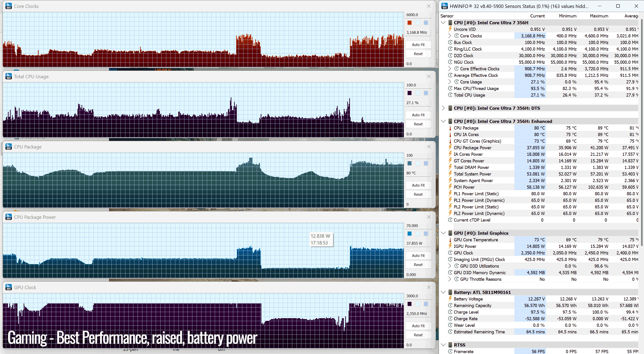Click the HWiNFO icon in Core Clocks titlebar
Viewport: 644px width, 354px height.
8,6
